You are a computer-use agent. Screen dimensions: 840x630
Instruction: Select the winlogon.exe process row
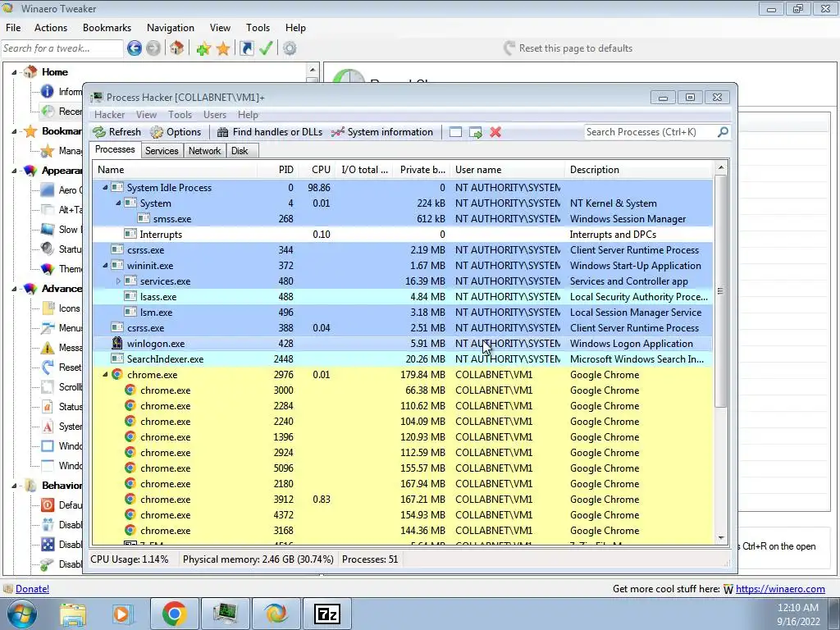[402, 344]
